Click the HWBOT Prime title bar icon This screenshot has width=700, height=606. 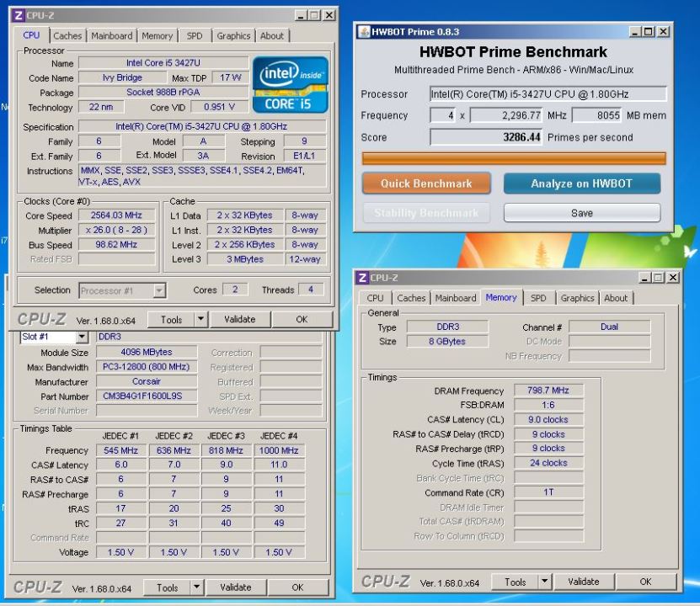tap(365, 32)
